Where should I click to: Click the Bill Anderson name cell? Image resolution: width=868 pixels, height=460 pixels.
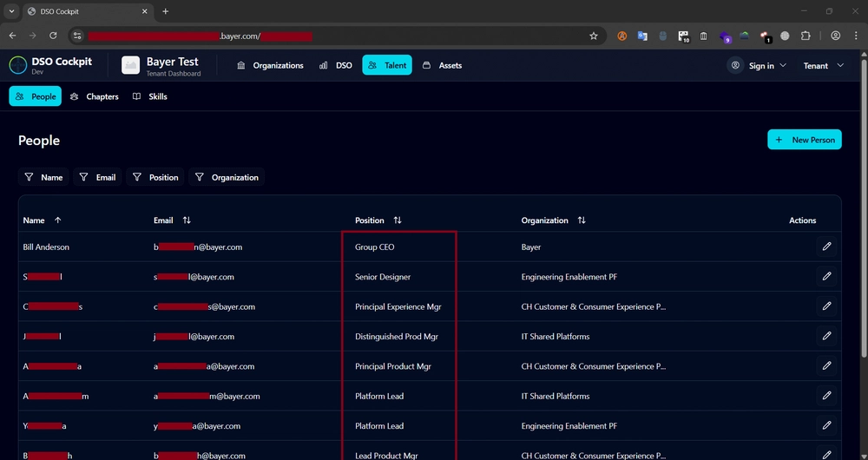46,246
